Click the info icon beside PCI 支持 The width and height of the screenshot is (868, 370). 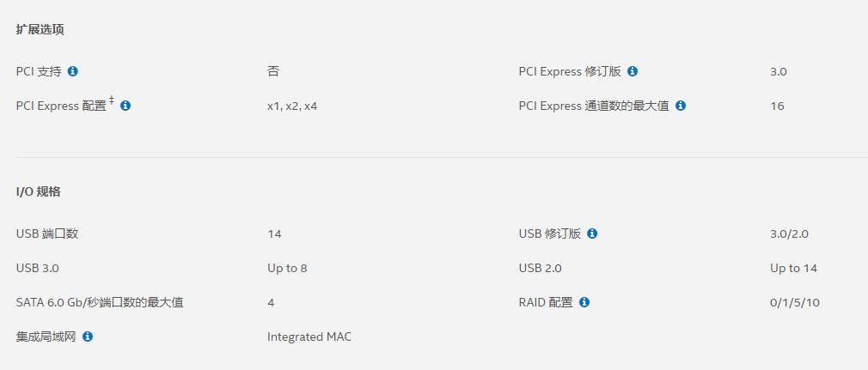coord(73,71)
